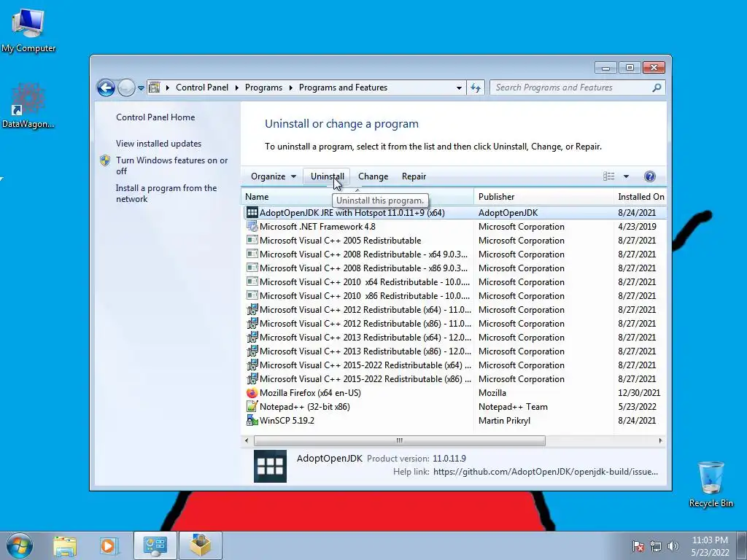Click the Repair toolbar button
Screen dimensions: 747x560
414,176
